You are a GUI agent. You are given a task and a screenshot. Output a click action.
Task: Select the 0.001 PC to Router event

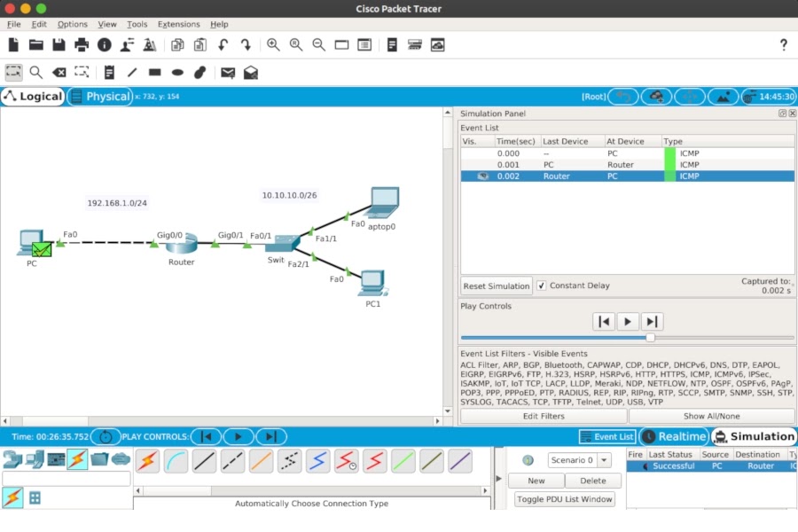[627, 164]
